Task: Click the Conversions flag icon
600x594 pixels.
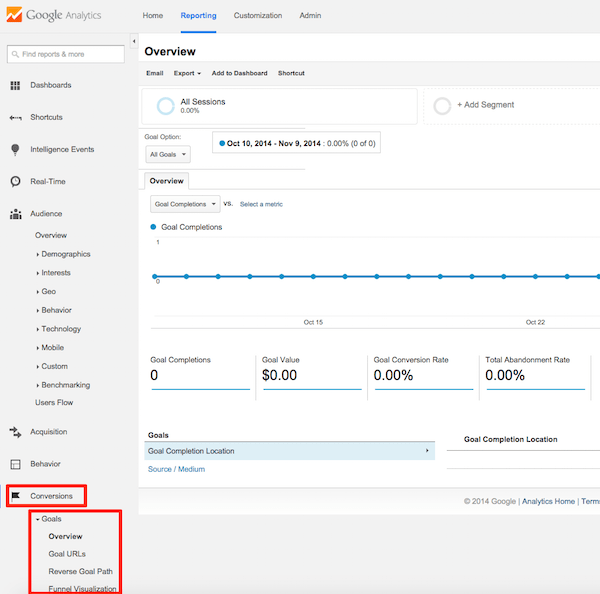Action: click(16, 496)
